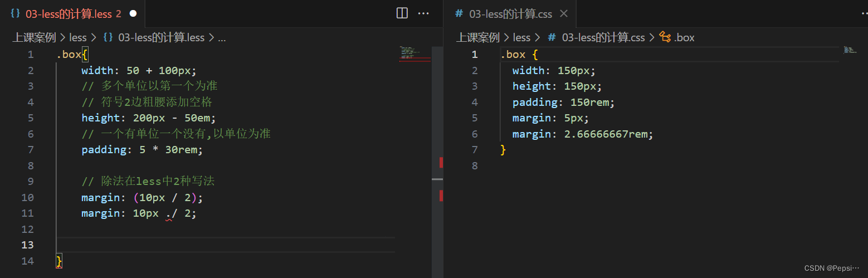This screenshot has height=278, width=868.
Task: Click line number 5 in the less editor
Action: pyautogui.click(x=30, y=118)
